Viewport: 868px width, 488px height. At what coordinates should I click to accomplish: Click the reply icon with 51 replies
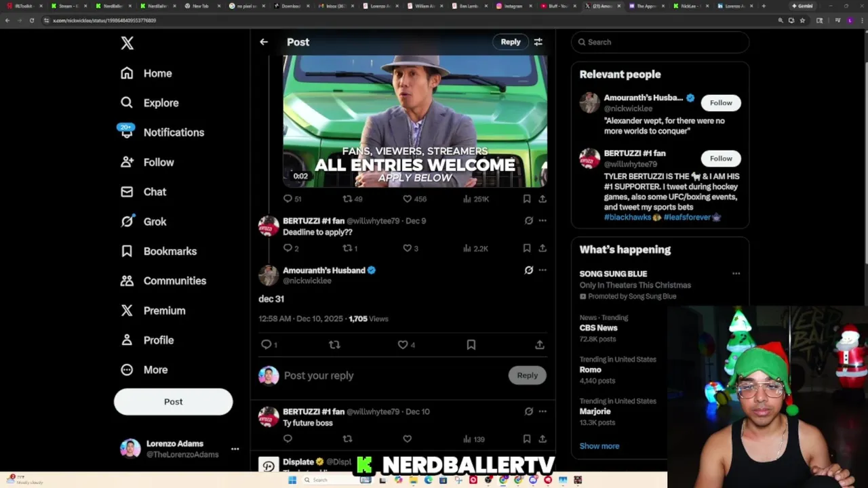tap(292, 199)
